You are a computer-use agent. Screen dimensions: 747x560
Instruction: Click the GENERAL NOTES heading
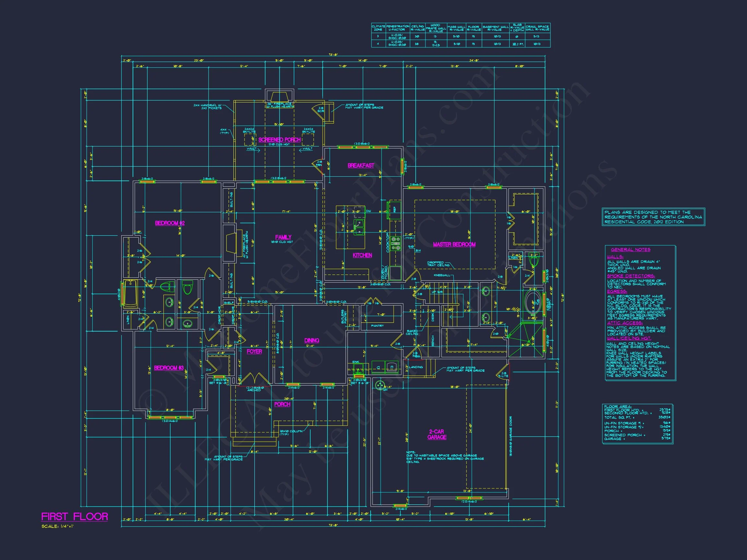[x=631, y=250]
